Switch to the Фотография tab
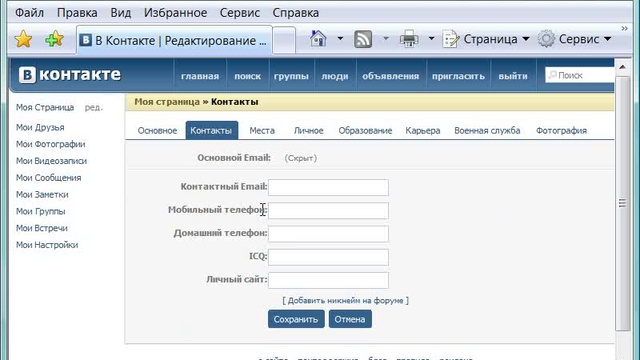This screenshot has width=640, height=360. 561,131
